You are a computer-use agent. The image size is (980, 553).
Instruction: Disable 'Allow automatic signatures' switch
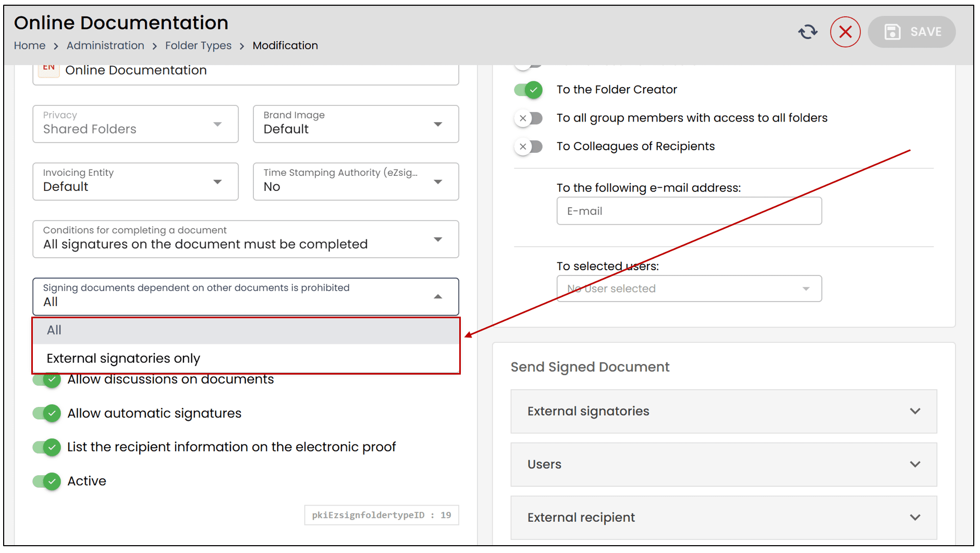pos(47,414)
